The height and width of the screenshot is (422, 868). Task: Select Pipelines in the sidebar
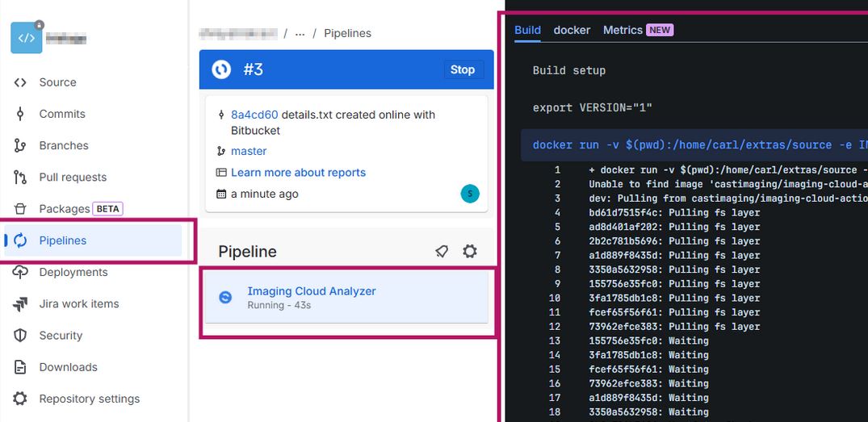pos(62,240)
